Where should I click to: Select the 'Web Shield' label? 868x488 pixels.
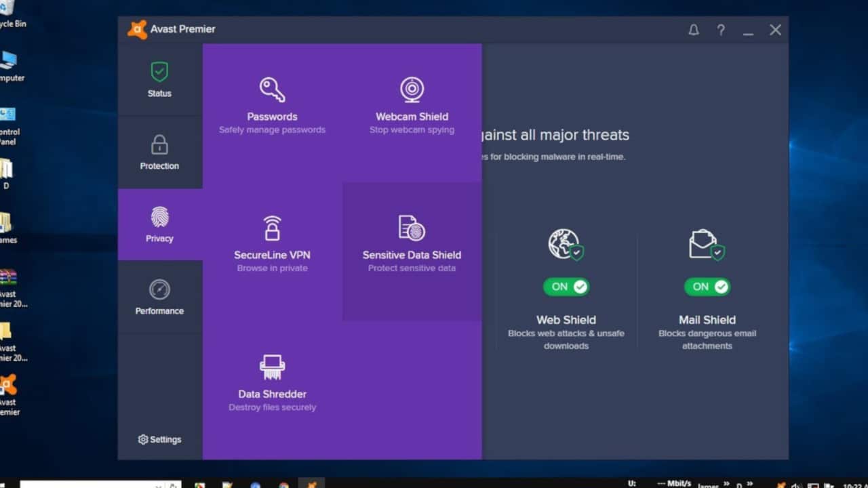pyautogui.click(x=566, y=320)
